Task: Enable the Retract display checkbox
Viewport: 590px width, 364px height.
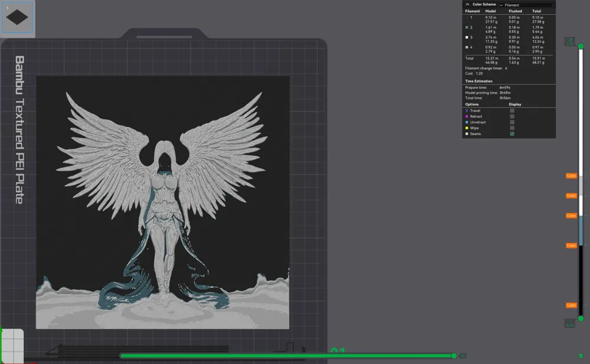Action: [x=512, y=116]
